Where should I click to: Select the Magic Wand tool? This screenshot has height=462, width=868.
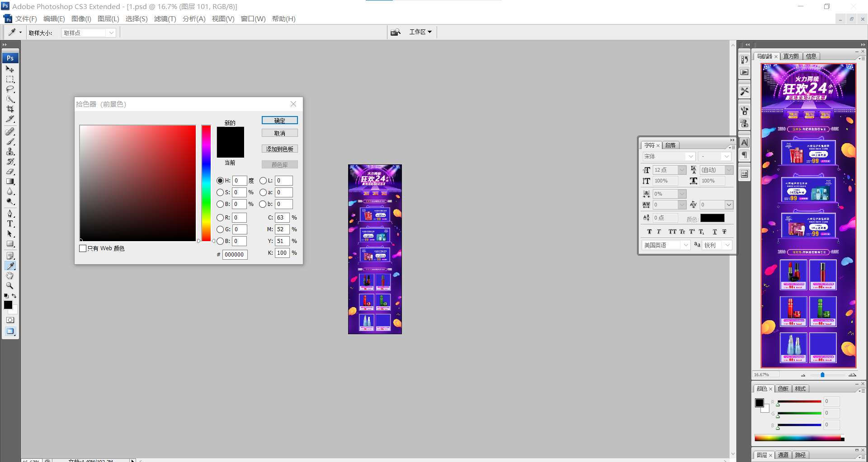10,99
